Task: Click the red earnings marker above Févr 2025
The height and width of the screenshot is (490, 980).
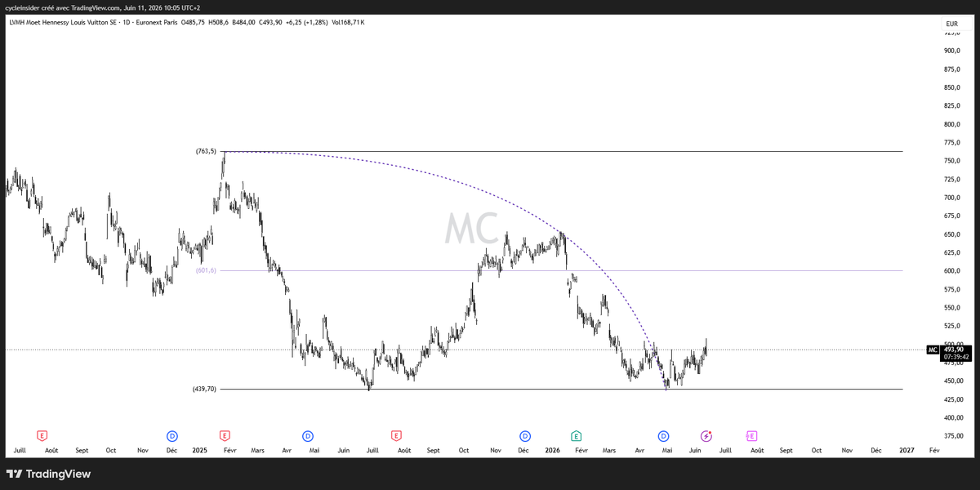Action: [x=225, y=436]
